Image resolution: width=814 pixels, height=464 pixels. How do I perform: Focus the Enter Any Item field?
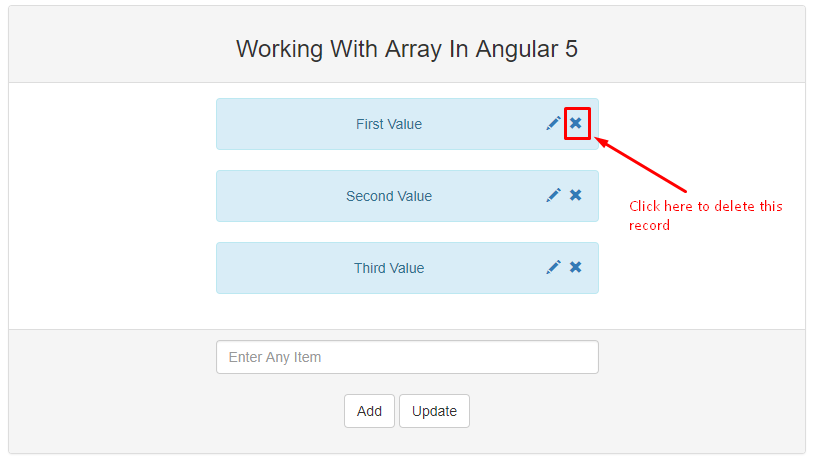[x=408, y=357]
